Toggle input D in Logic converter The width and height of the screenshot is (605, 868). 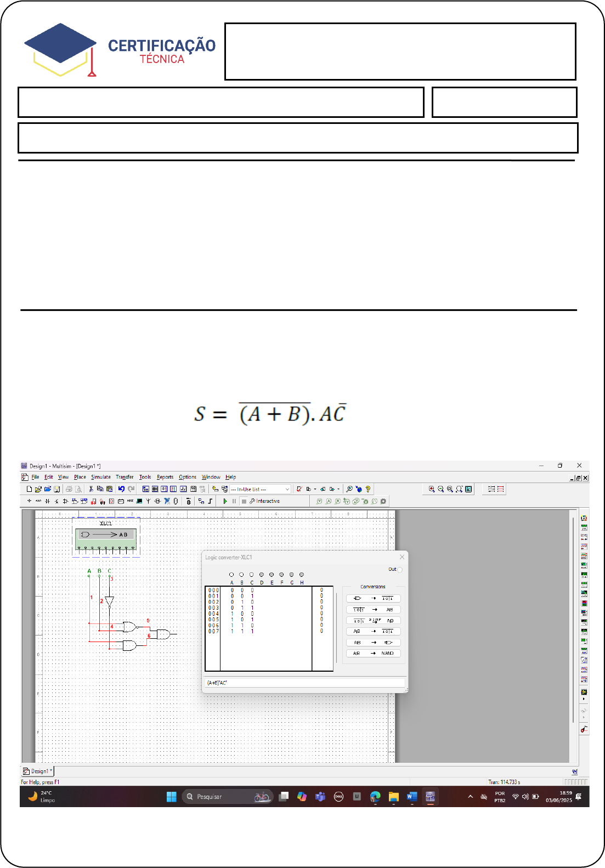point(262,575)
